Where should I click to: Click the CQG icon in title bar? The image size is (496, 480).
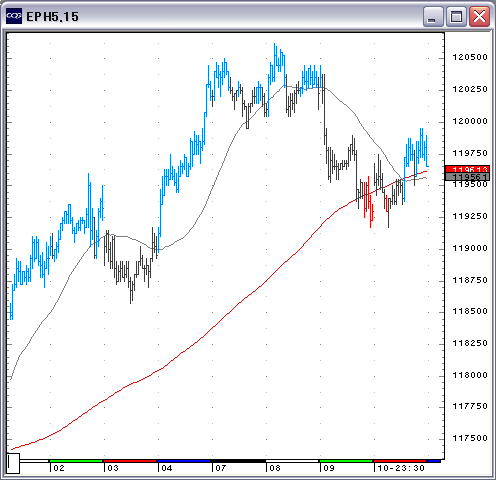14,16
